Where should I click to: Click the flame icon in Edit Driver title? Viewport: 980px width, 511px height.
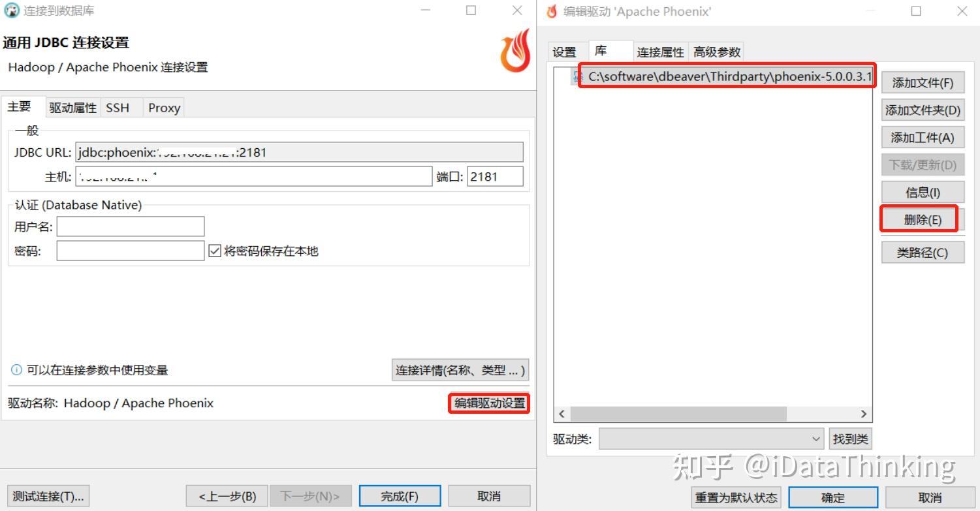click(x=552, y=11)
